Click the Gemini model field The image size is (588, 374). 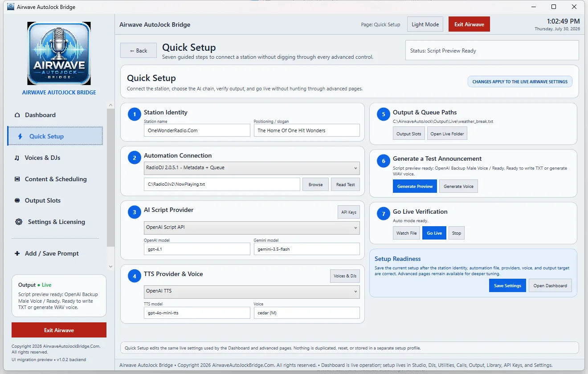click(x=307, y=249)
